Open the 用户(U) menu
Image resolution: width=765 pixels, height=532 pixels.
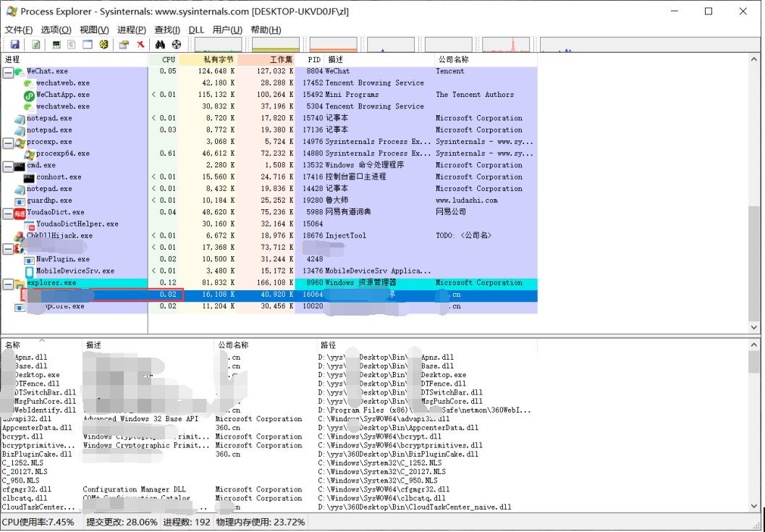click(x=227, y=30)
